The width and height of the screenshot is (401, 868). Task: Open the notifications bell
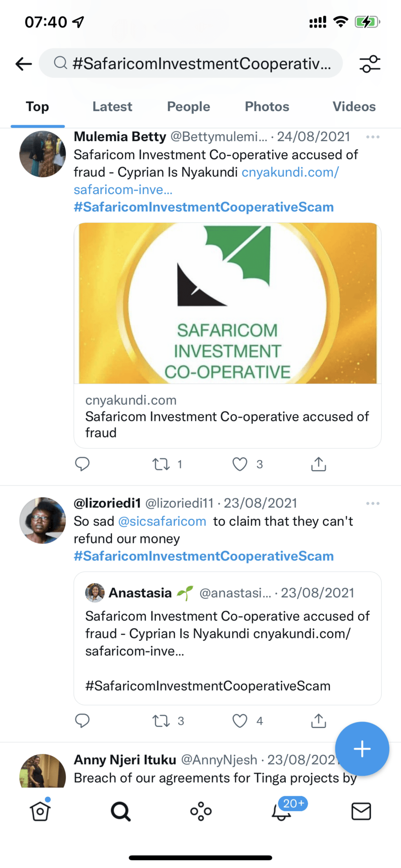(x=281, y=811)
